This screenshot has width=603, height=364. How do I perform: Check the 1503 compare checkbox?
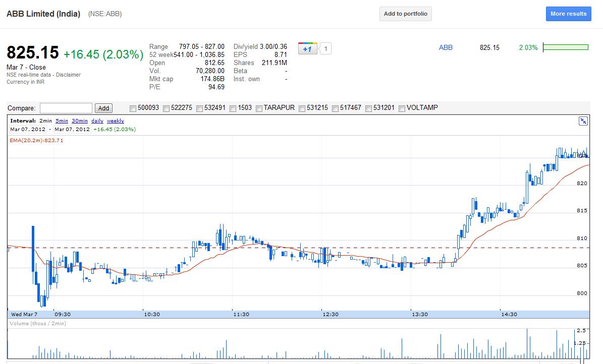(233, 108)
